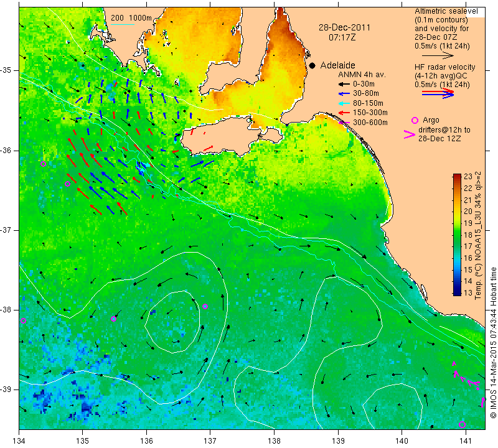Click the '300-600m' depth legend text
498x448 pixels.
(x=370, y=122)
